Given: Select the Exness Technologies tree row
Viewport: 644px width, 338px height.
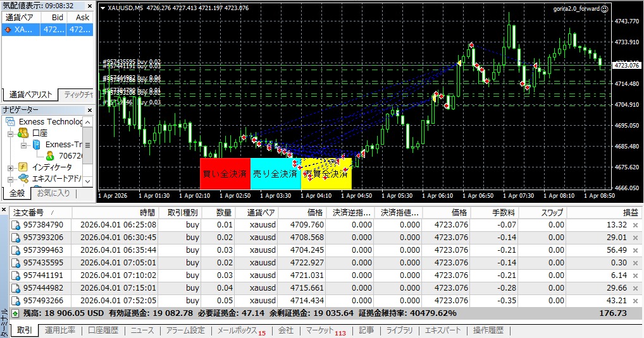Looking at the screenshot, I should [51, 121].
